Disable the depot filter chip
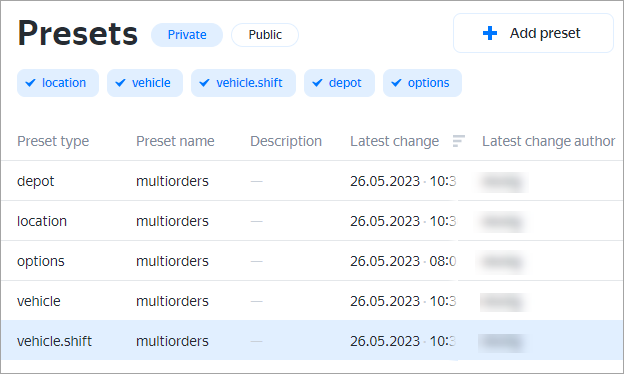Screen dimensions: 624x374 339,83
